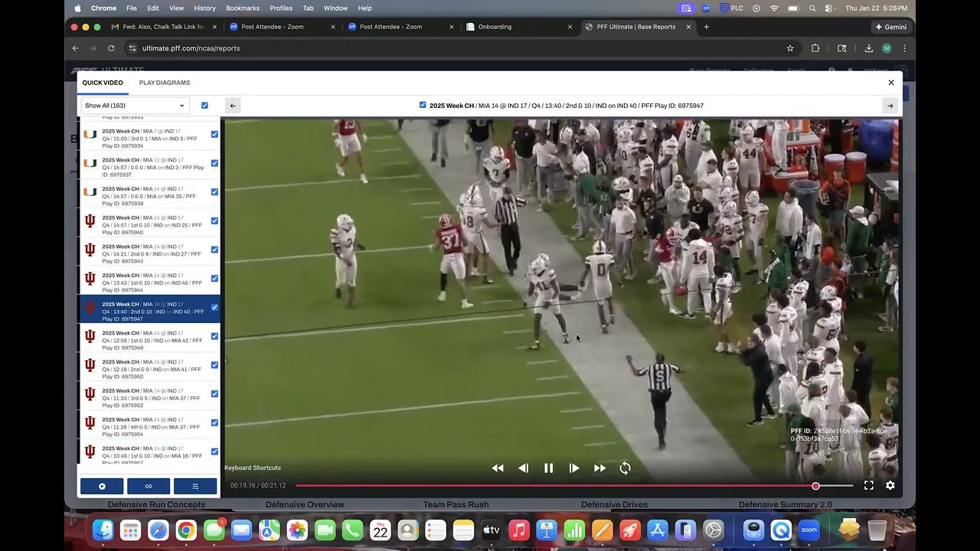This screenshot has width=980, height=551.
Task: Switch to Onboarding browser tab
Action: pos(518,27)
